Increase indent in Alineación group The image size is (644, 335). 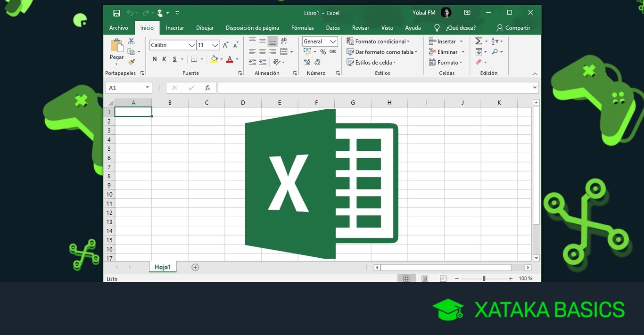coord(263,62)
